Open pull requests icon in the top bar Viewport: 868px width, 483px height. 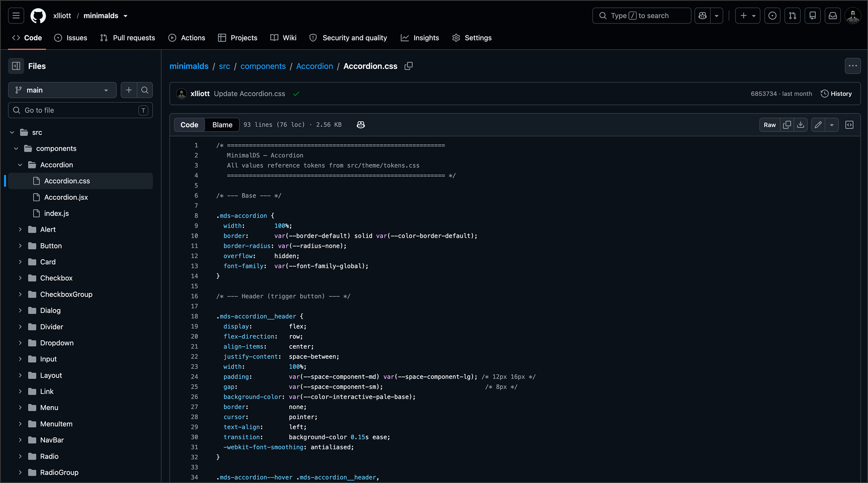(x=792, y=16)
